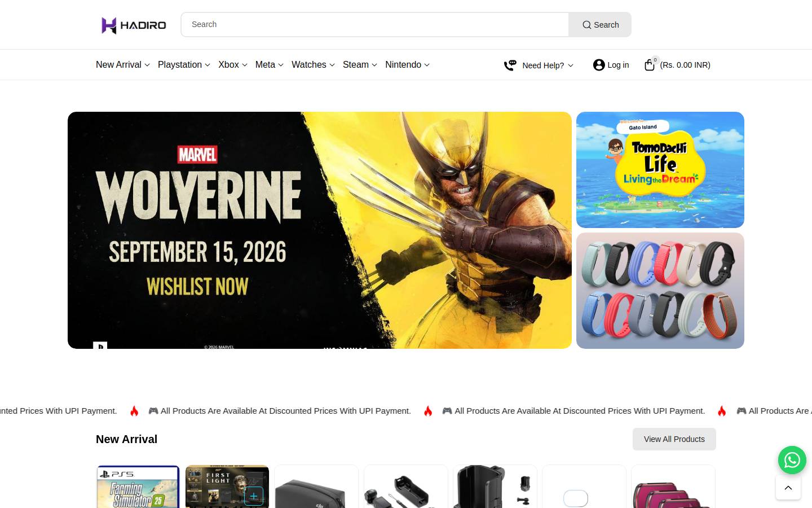Open the 007 First Light product
The image size is (812, 508).
click(x=227, y=487)
